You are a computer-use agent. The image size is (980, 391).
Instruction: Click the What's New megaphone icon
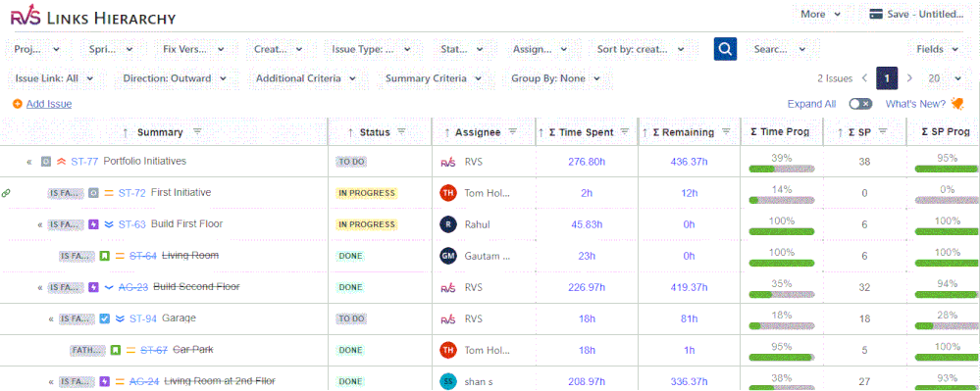(956, 104)
